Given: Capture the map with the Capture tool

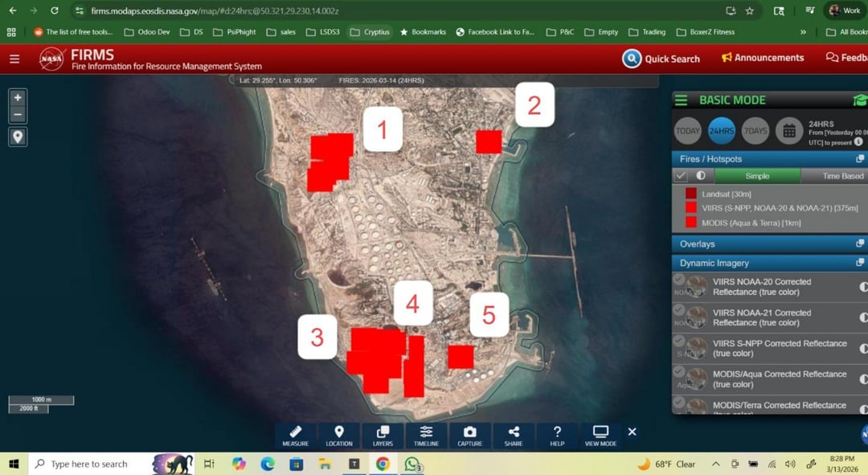Looking at the screenshot, I should click(x=469, y=434).
